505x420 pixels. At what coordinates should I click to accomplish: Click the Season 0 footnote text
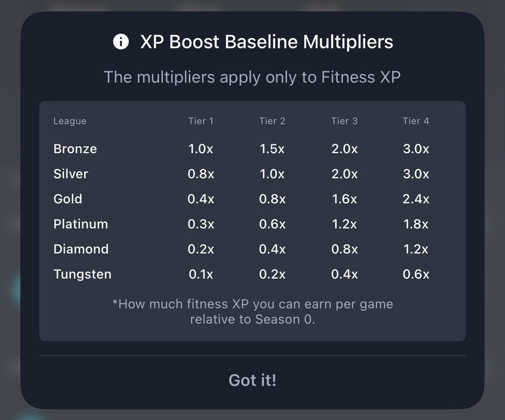[252, 311]
